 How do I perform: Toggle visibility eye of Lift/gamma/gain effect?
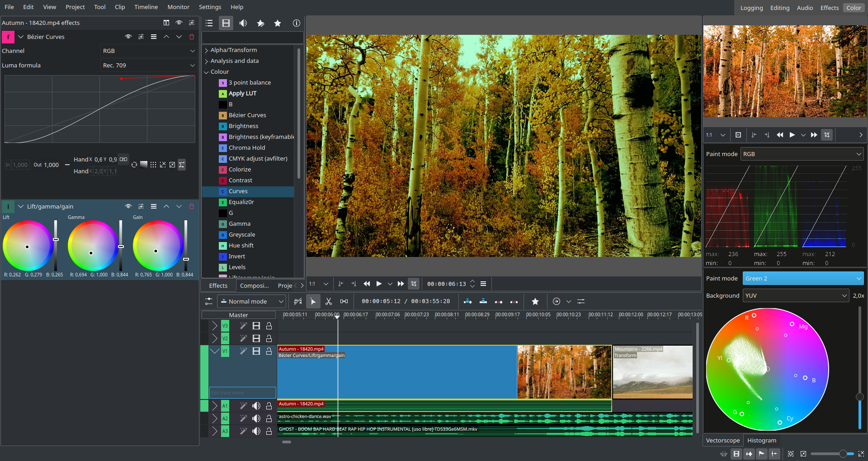click(128, 206)
